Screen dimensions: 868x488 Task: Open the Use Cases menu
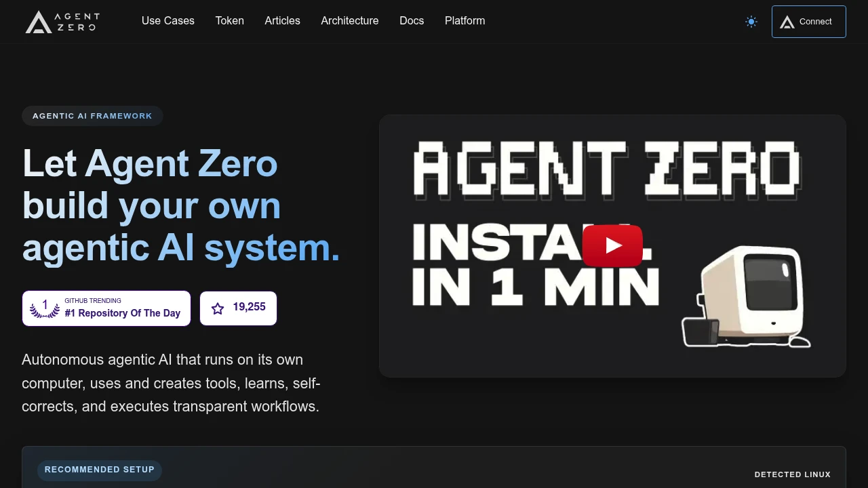168,21
